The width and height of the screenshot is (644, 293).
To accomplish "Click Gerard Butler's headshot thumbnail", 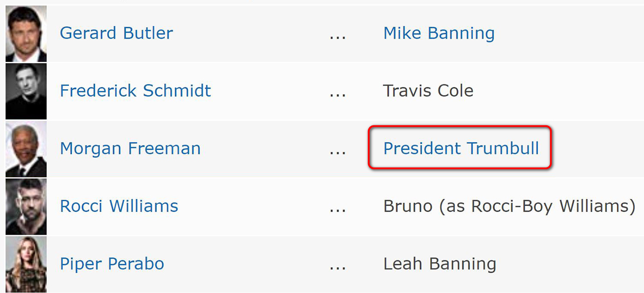I will [26, 34].
